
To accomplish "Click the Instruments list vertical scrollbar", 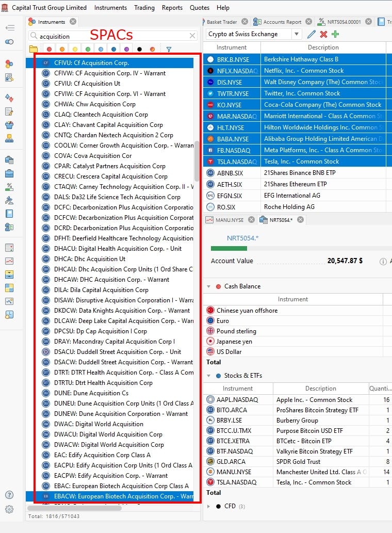I will [x=197, y=161].
